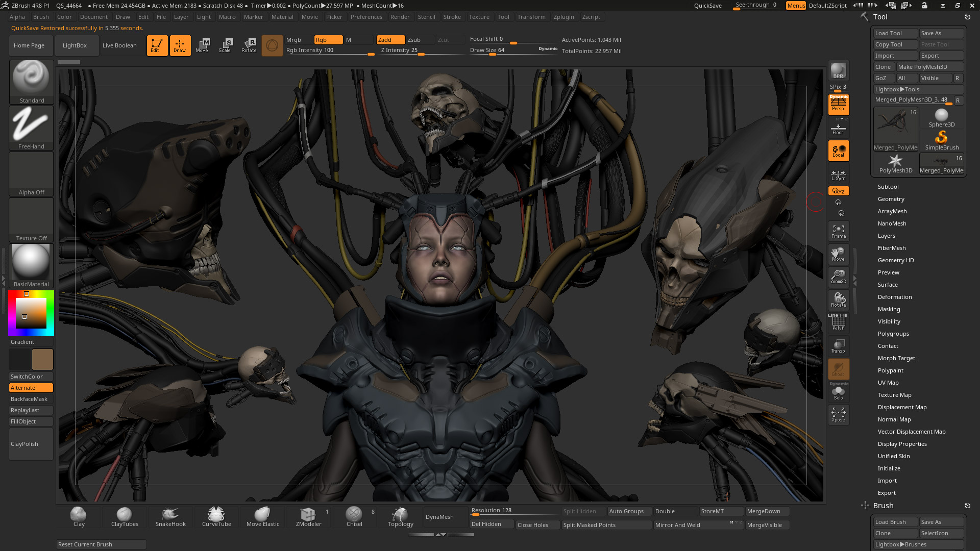Select the Clay brush
This screenshot has width=980, height=551.
click(79, 517)
